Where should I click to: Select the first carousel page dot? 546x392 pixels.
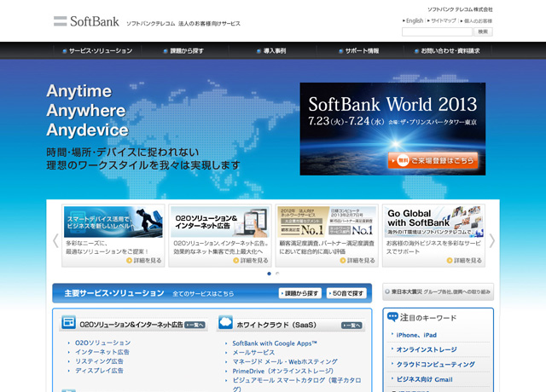(269, 274)
